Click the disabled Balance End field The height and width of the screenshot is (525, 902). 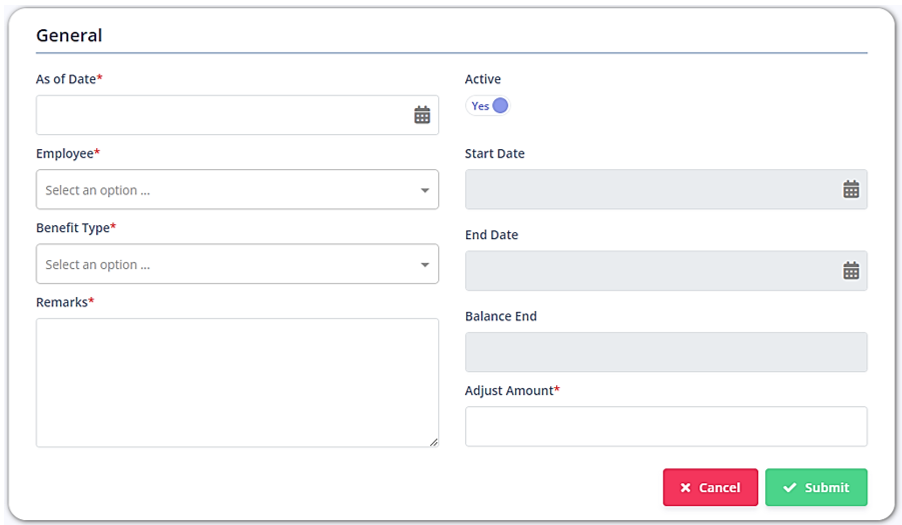point(666,351)
